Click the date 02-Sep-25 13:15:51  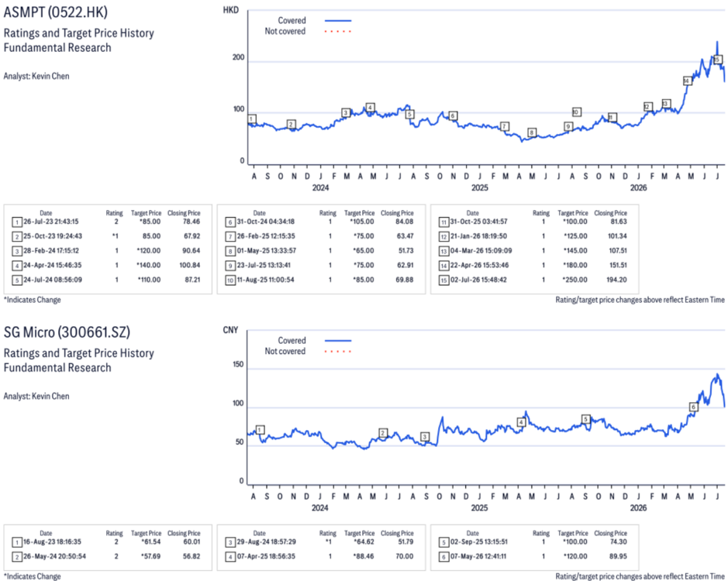point(479,542)
